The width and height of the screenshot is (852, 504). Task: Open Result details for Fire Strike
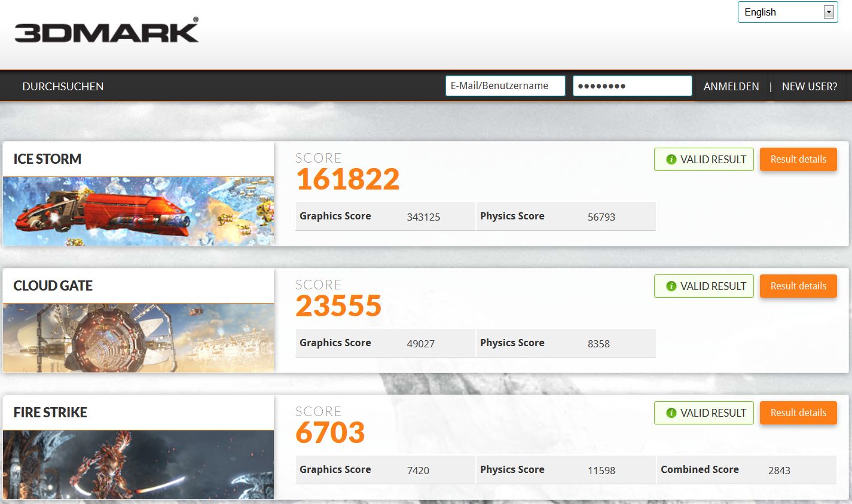pos(798,413)
